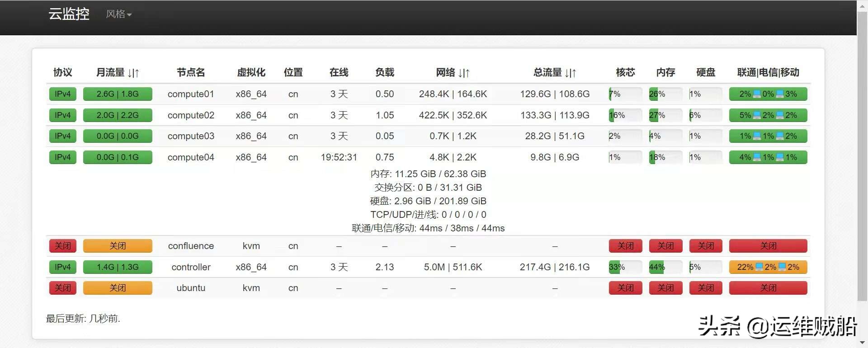
Task: Click the 虚拟化 column header
Action: tap(251, 72)
